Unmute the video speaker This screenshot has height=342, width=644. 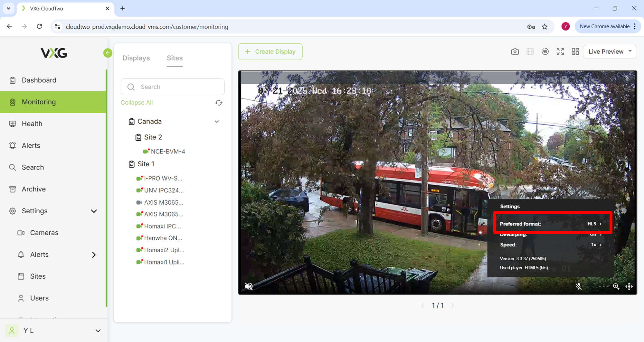[249, 286]
